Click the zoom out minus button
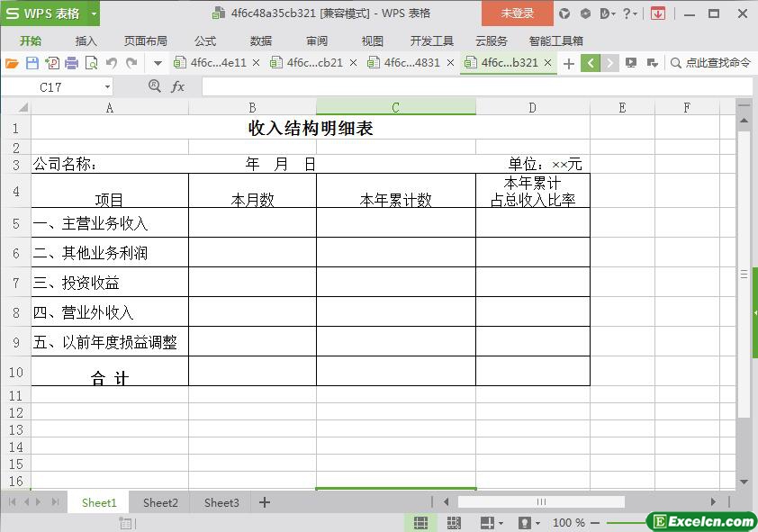The height and width of the screenshot is (532, 758). point(595,523)
